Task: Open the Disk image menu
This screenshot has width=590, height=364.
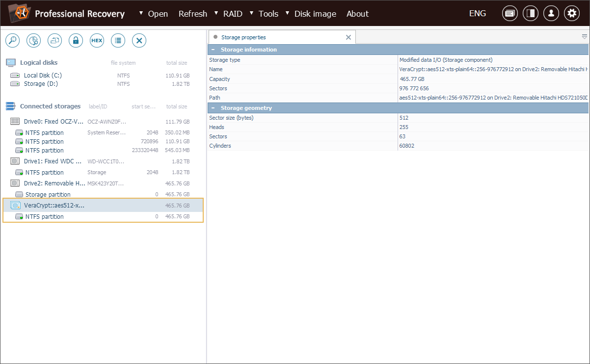Action: [x=315, y=14]
